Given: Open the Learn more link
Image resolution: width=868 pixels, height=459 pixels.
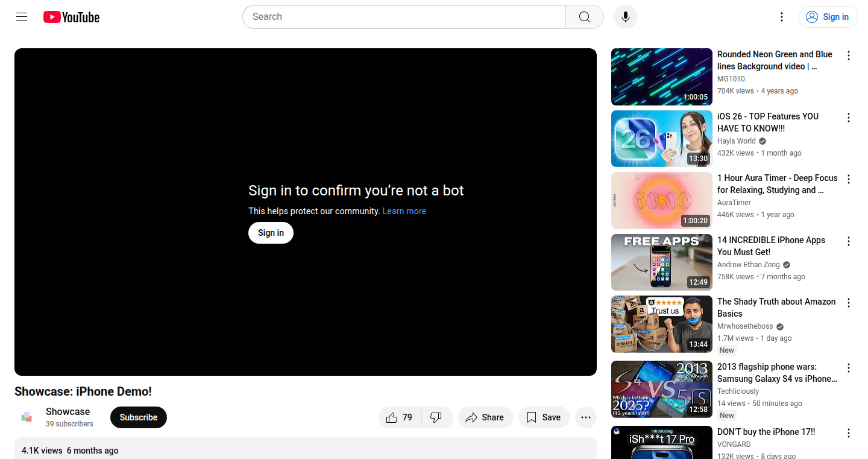Looking at the screenshot, I should tap(404, 211).
